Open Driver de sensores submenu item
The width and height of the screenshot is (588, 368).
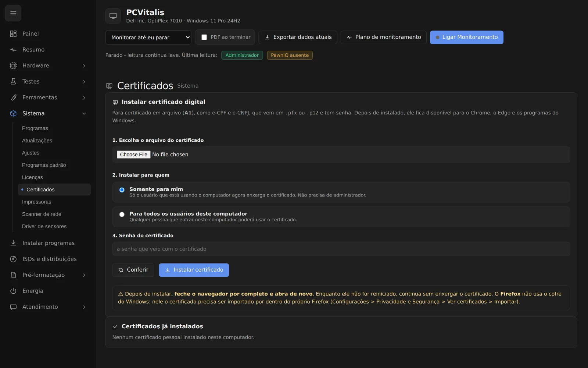point(54,226)
